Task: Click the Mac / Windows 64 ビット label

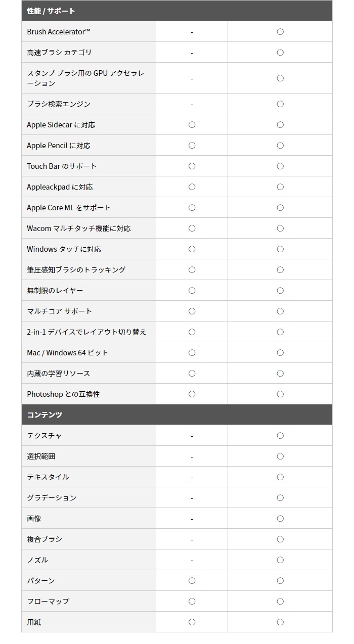Action: coord(68,353)
